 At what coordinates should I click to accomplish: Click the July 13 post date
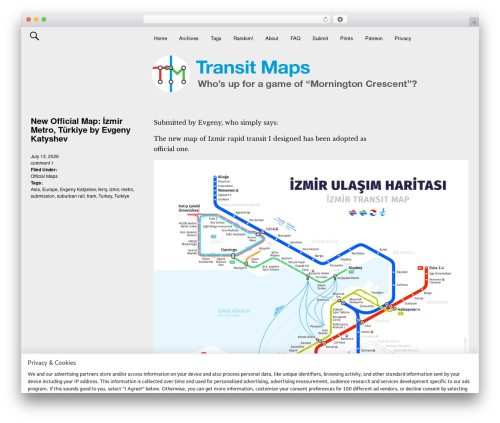(x=45, y=156)
